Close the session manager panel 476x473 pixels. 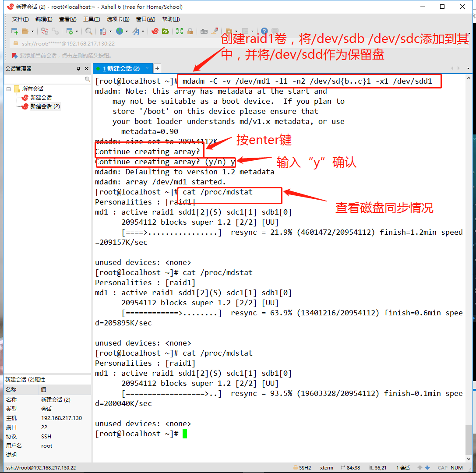[x=87, y=69]
